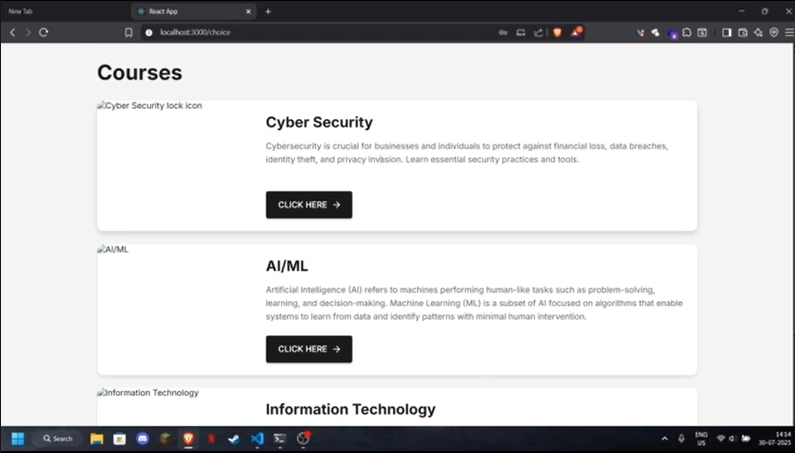Click the AI/ML CLICK HERE button
The image size is (795, 453).
click(309, 349)
